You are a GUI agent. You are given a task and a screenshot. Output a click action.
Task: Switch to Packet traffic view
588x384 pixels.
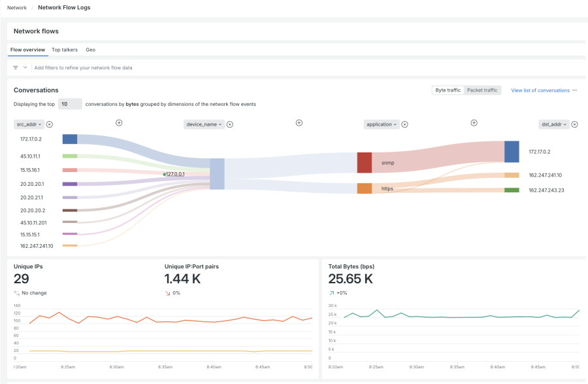pos(482,90)
